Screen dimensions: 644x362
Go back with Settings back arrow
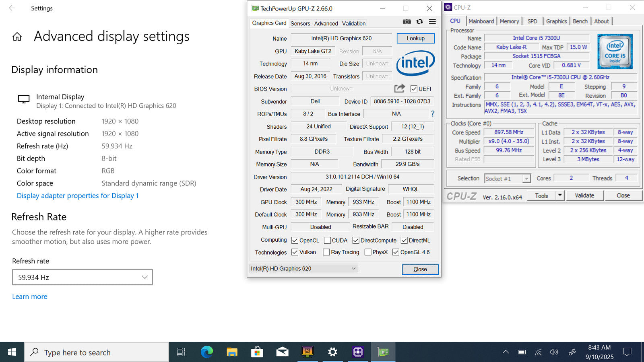[12, 8]
